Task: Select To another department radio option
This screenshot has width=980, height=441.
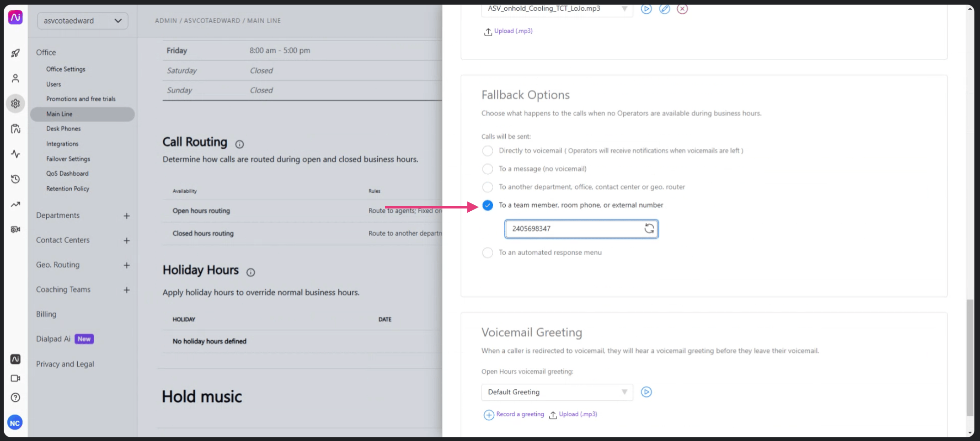Action: pos(488,187)
